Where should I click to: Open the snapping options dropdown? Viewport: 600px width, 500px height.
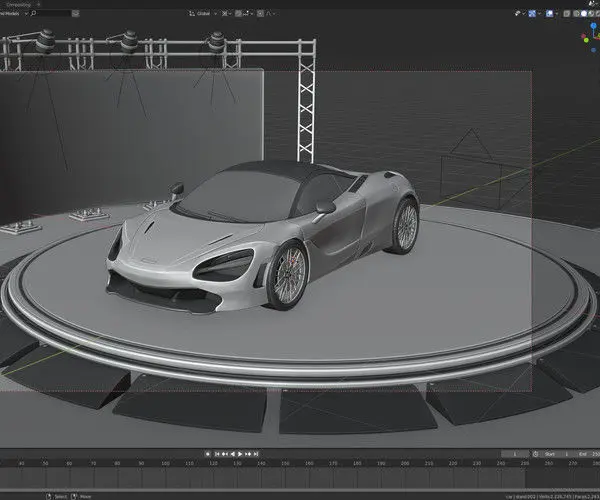coord(248,13)
